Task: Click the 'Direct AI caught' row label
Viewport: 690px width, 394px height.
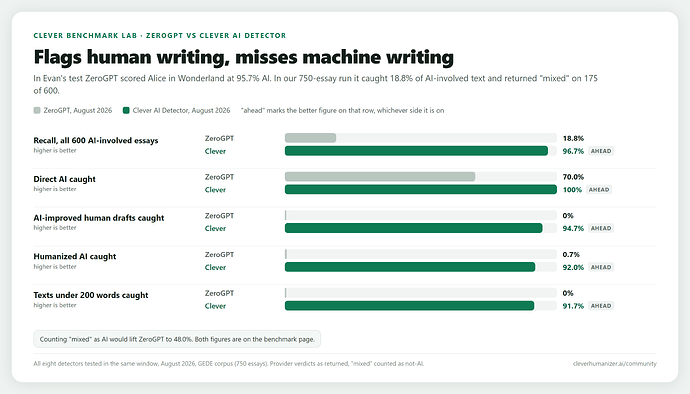Action: pyautogui.click(x=64, y=179)
